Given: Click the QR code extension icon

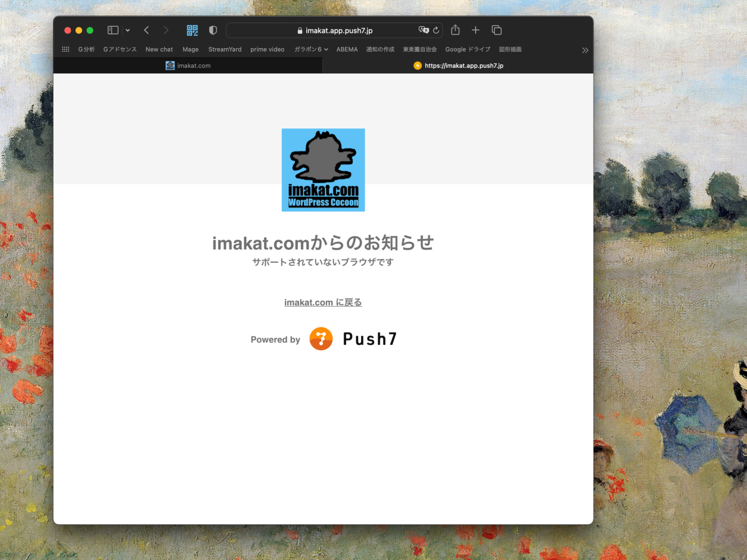Looking at the screenshot, I should 192,30.
